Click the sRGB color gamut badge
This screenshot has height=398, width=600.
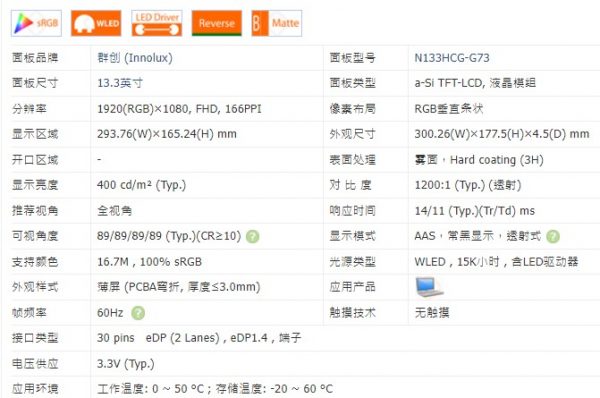click(36, 23)
